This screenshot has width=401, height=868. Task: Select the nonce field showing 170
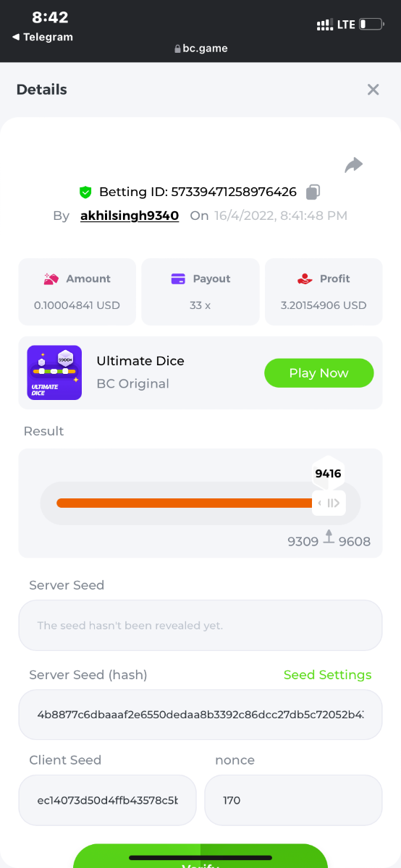(x=293, y=800)
